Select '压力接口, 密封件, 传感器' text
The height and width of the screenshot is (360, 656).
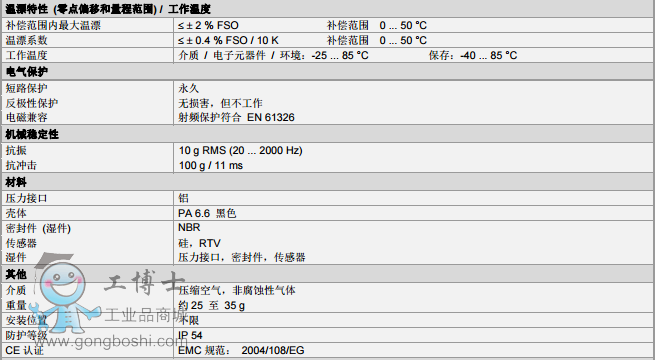tap(242, 257)
